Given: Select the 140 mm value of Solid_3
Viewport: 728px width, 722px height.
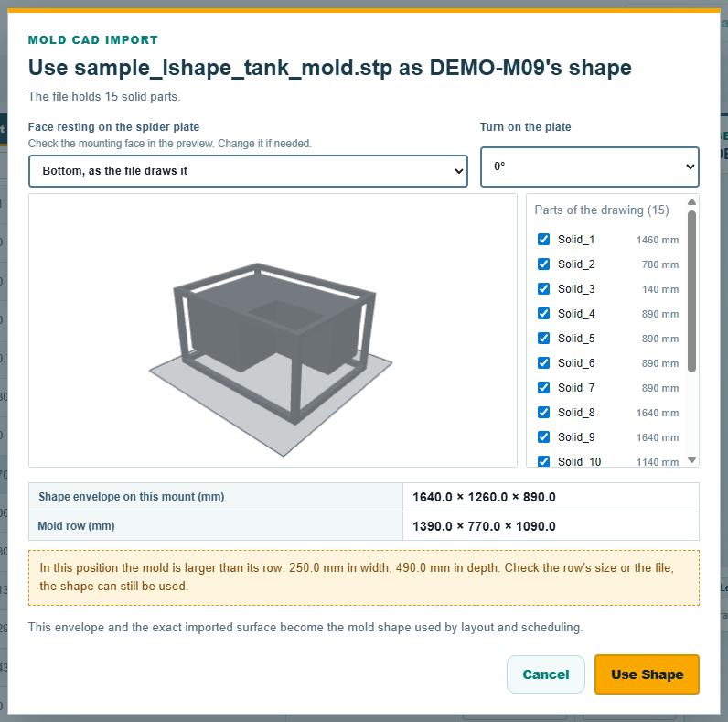Looking at the screenshot, I should [659, 289].
